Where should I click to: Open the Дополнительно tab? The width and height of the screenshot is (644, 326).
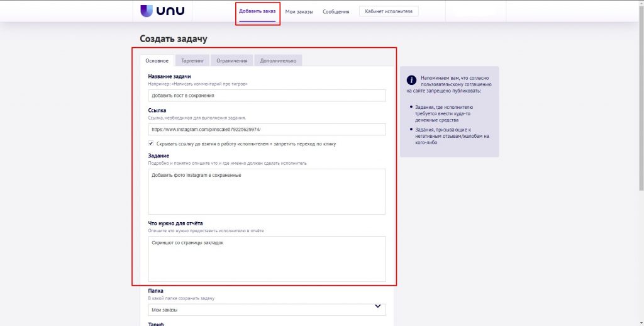point(278,60)
